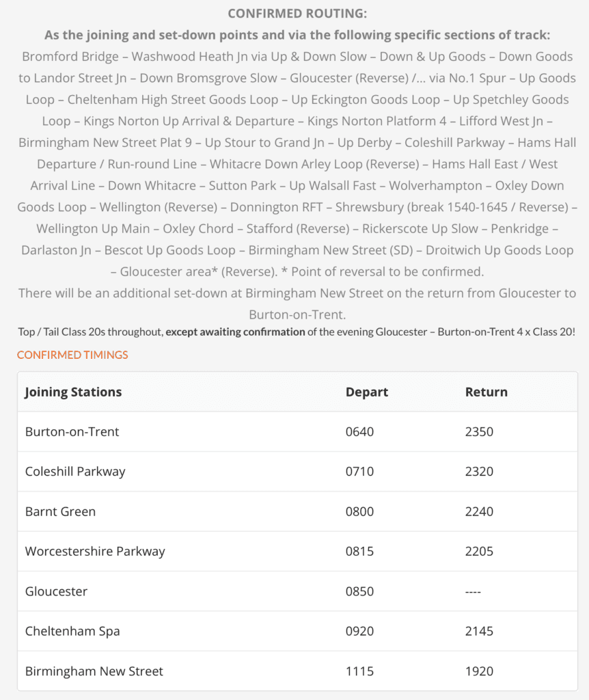
Task: Click the Barnt Green station cell
Action: (x=60, y=511)
